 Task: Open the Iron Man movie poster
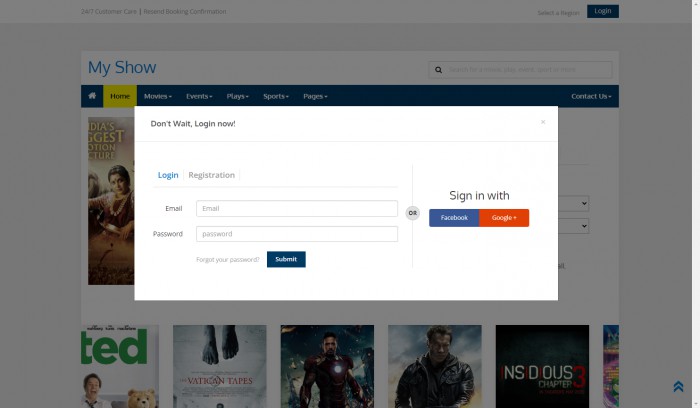327,366
